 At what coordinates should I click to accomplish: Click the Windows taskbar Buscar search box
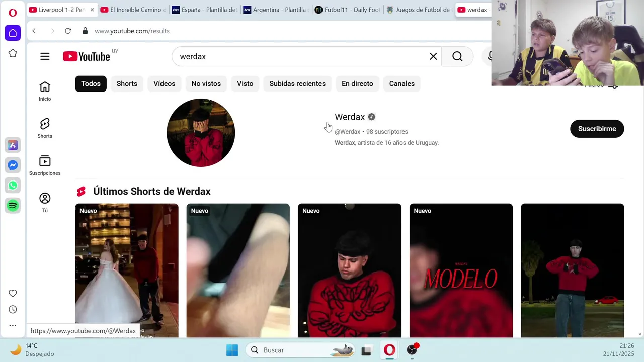pos(300,350)
